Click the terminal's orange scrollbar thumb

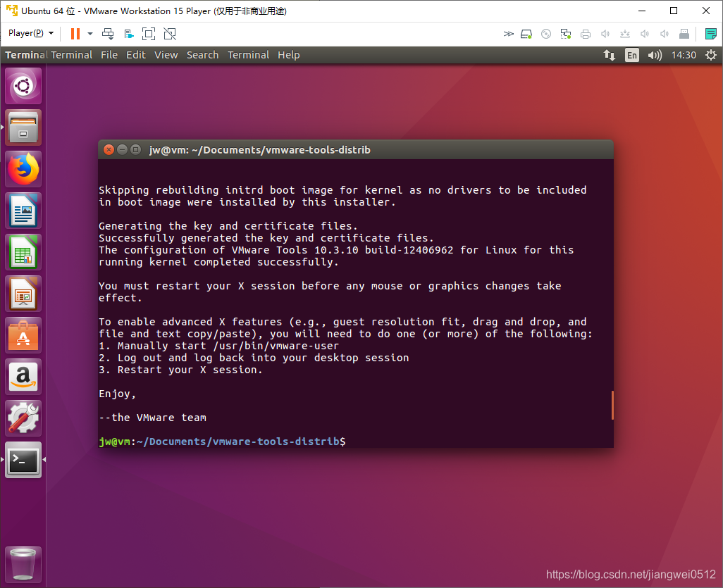(x=612, y=405)
